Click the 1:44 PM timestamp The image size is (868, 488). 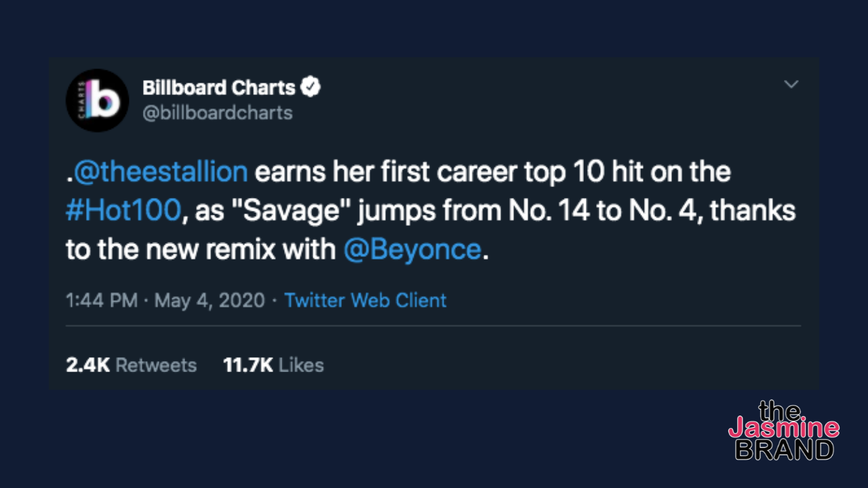pos(102,300)
